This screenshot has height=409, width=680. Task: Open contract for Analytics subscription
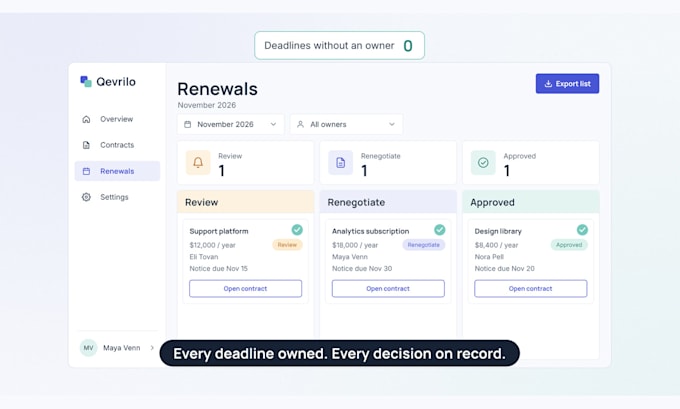[x=388, y=289]
